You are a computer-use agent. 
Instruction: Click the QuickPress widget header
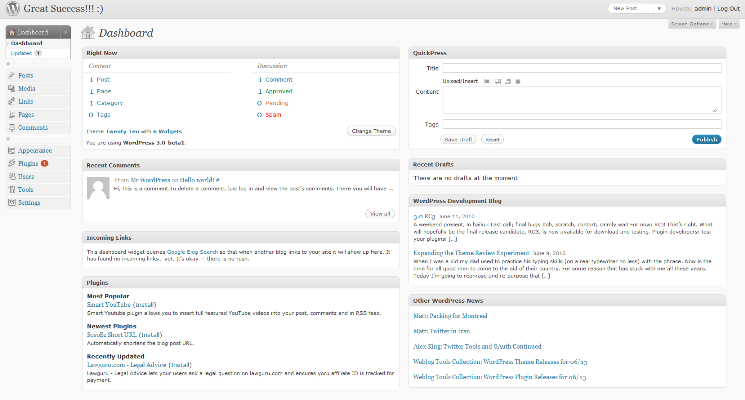click(x=567, y=53)
